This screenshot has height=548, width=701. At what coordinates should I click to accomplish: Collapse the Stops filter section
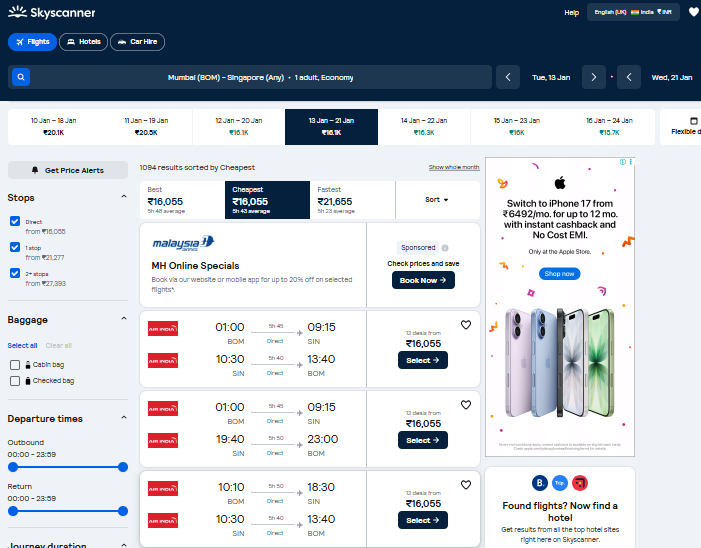point(124,198)
